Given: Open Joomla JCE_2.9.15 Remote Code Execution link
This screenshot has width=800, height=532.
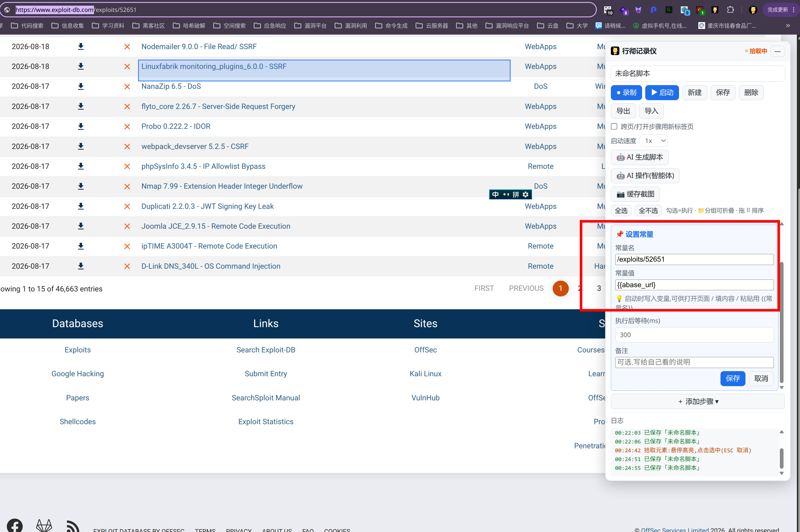Looking at the screenshot, I should 216,226.
